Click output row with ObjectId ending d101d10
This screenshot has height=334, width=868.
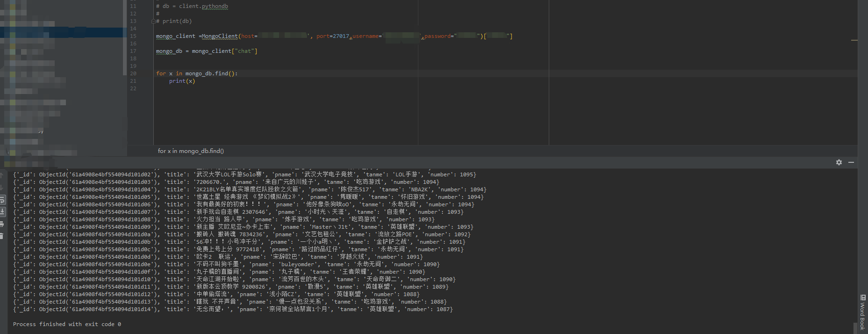click(x=234, y=279)
